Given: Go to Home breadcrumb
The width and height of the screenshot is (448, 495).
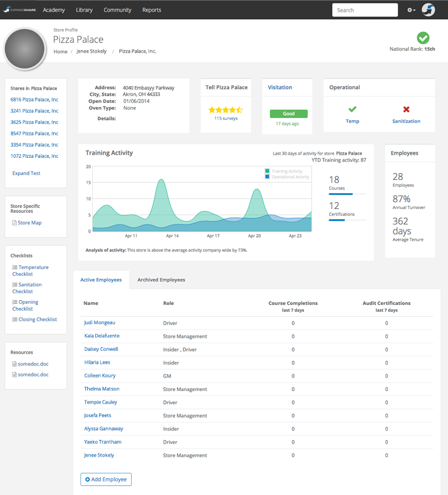Looking at the screenshot, I should [x=60, y=51].
